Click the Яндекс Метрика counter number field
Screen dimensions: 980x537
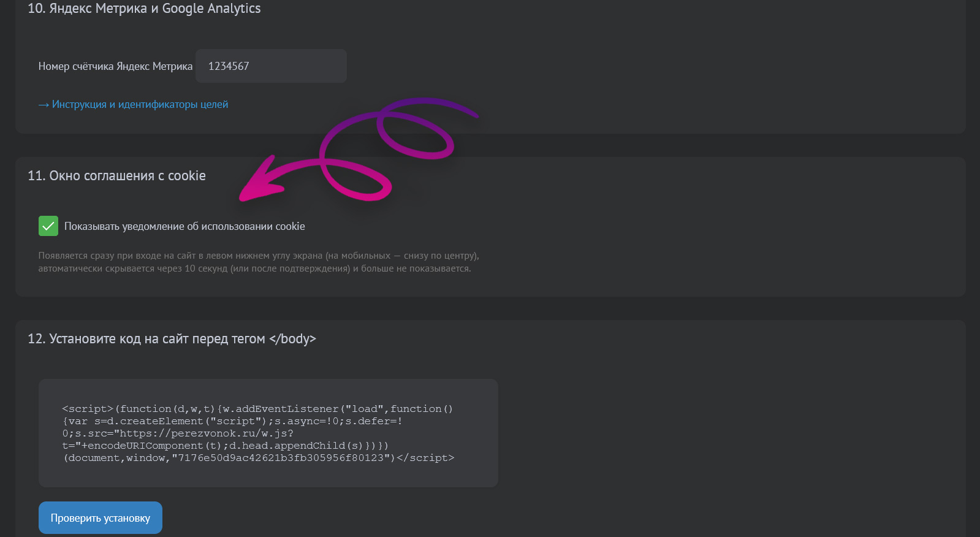pos(271,66)
